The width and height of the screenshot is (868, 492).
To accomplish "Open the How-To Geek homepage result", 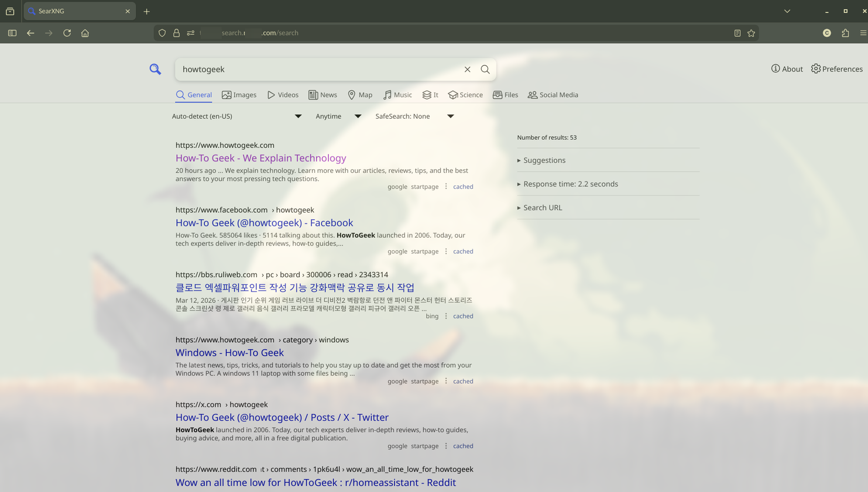I will [260, 158].
